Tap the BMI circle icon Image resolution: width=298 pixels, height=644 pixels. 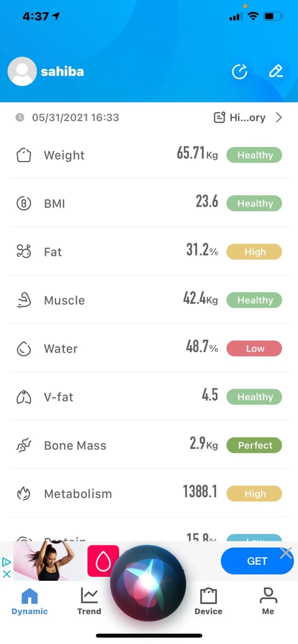point(24,204)
